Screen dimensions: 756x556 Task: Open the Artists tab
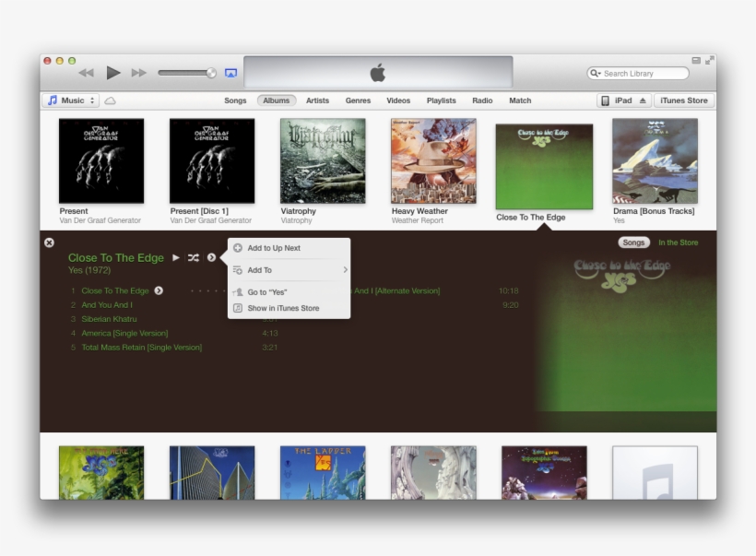pos(318,101)
